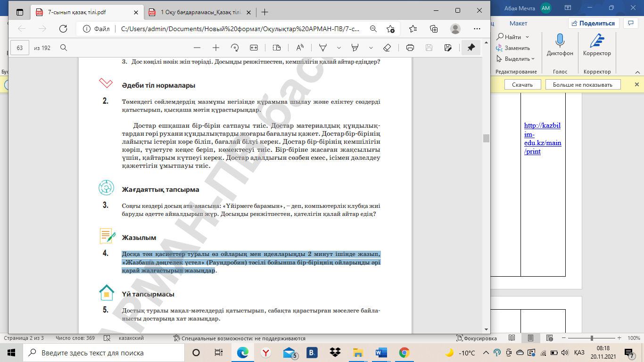Enable Word Фокусировка focus mode

click(x=477, y=338)
